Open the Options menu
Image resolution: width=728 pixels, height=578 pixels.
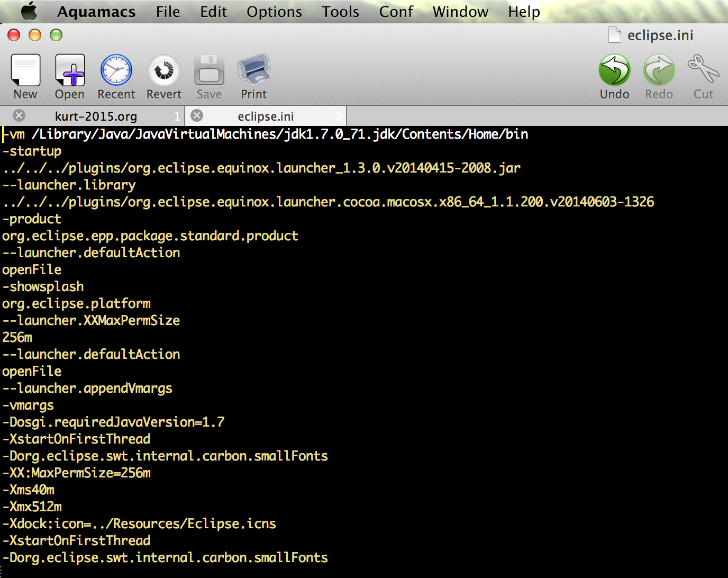274,12
